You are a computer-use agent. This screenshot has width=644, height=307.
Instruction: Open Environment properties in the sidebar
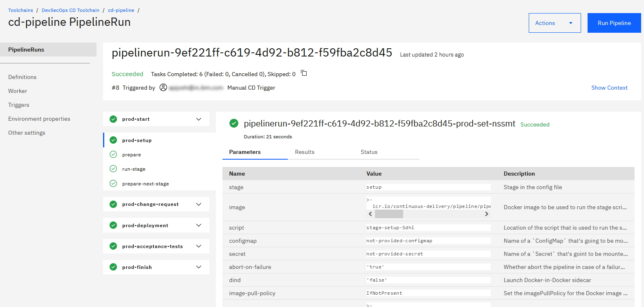39,119
